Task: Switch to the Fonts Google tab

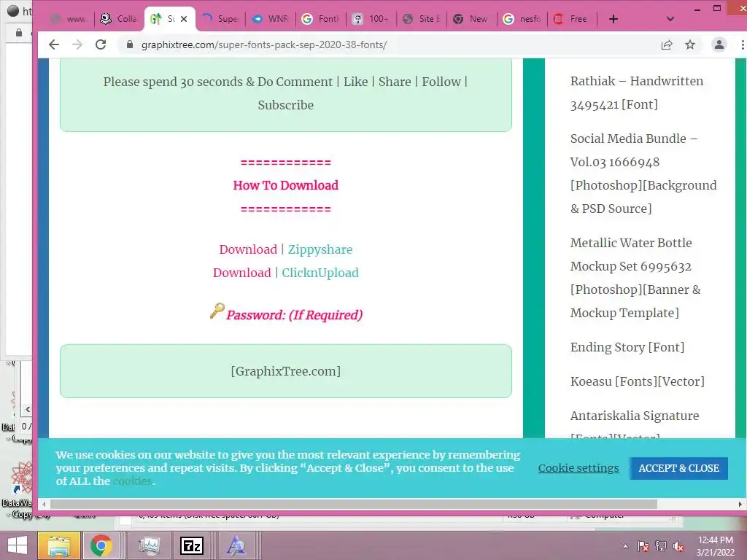Action: click(x=321, y=19)
